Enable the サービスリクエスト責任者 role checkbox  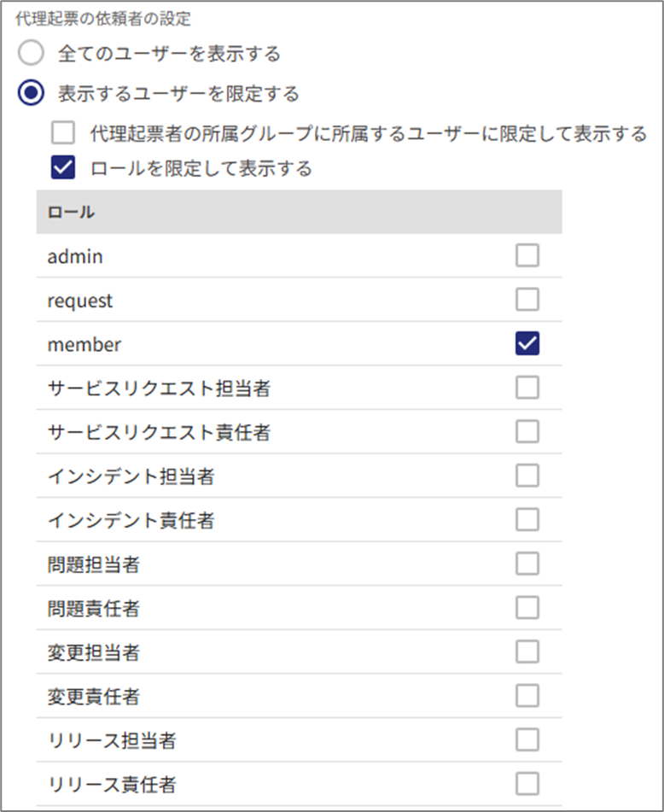tap(527, 432)
